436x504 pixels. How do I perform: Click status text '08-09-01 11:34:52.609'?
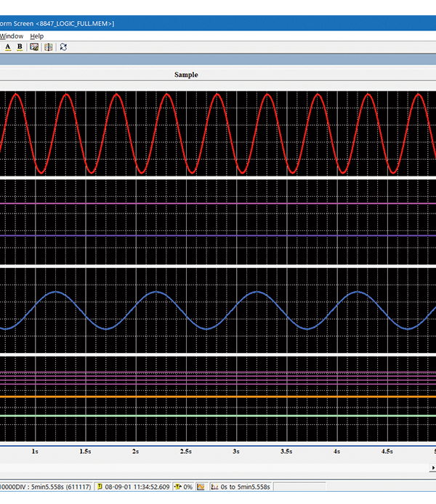pyautogui.click(x=137, y=487)
